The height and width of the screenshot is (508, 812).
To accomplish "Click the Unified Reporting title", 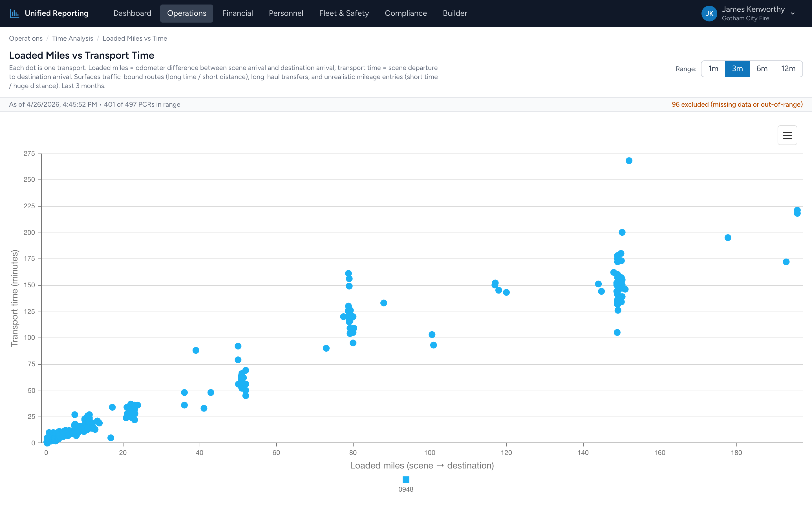I will click(x=57, y=14).
